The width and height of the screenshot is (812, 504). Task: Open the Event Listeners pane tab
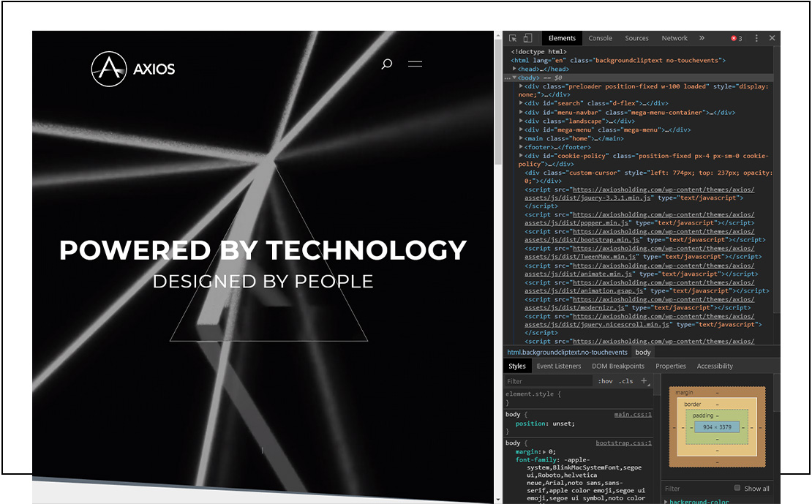[x=559, y=366]
